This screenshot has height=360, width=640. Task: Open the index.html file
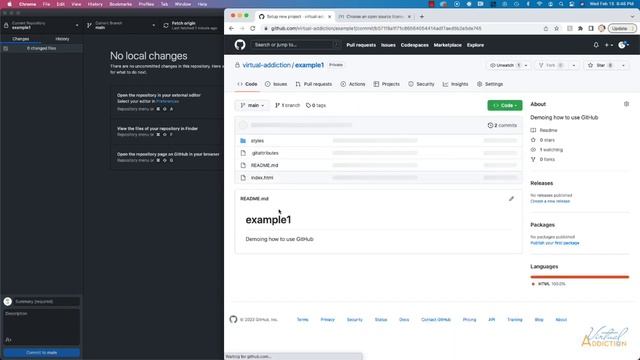coord(262,178)
